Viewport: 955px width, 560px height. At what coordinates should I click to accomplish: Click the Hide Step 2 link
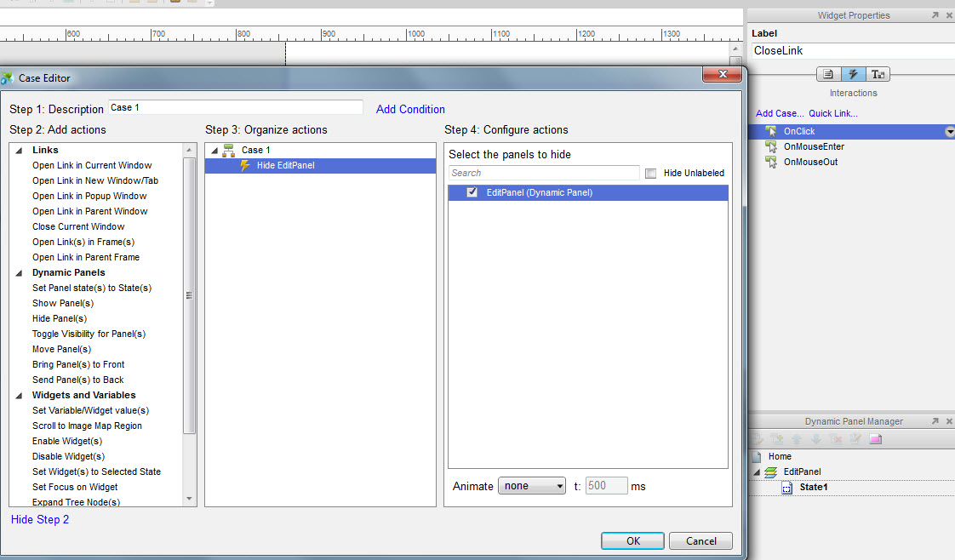point(40,519)
